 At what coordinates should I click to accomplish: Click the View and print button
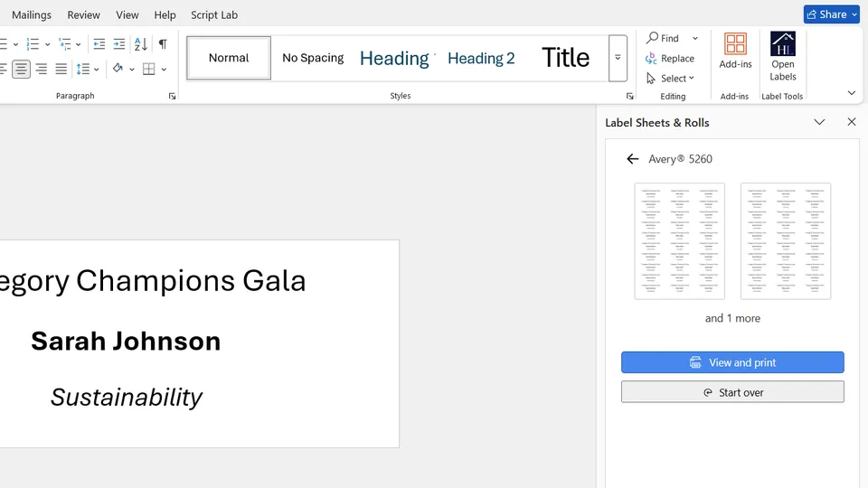pos(732,362)
